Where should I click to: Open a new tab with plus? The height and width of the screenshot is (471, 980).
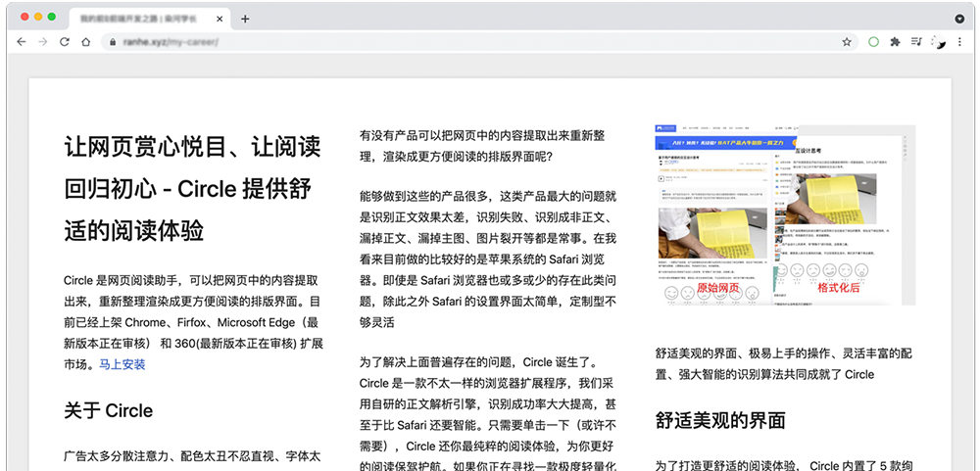click(x=245, y=19)
